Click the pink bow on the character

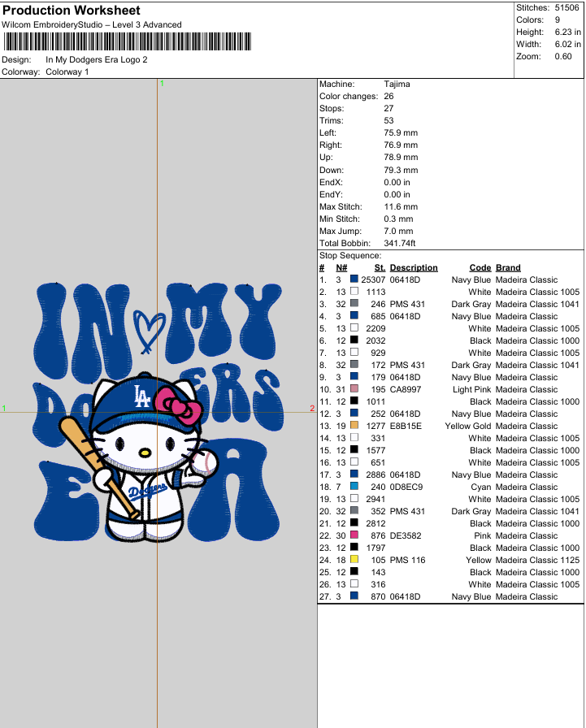(181, 405)
